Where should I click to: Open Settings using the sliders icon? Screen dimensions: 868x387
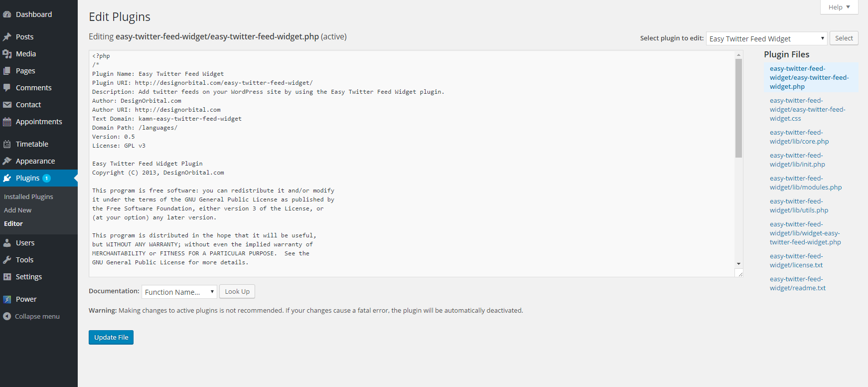[x=7, y=276]
